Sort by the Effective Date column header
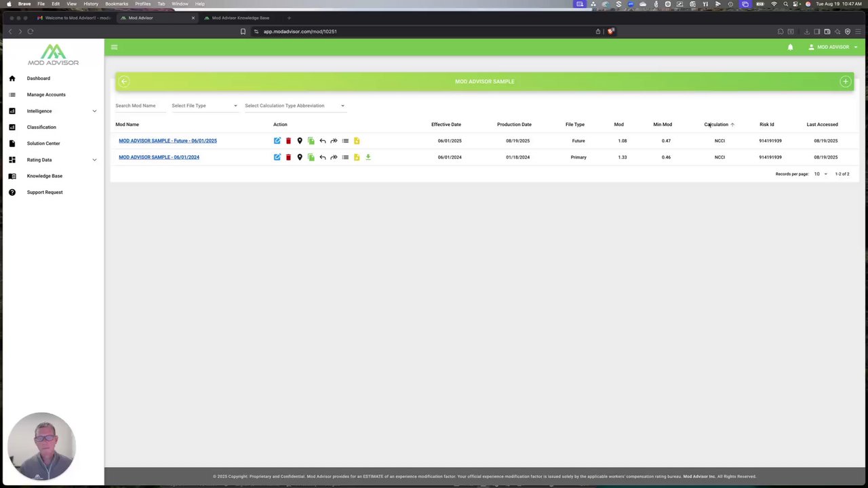 tap(446, 125)
